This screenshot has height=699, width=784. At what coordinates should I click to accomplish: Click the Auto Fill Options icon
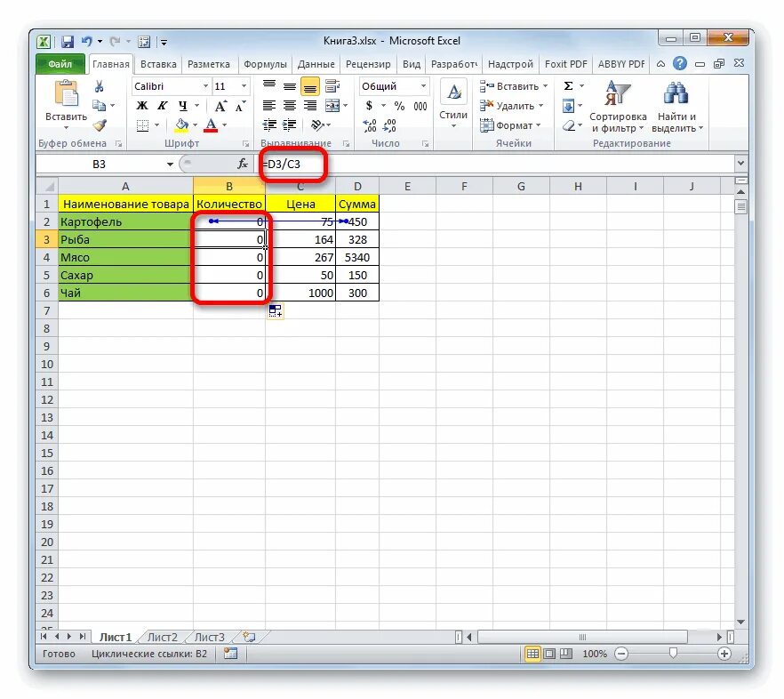click(276, 311)
